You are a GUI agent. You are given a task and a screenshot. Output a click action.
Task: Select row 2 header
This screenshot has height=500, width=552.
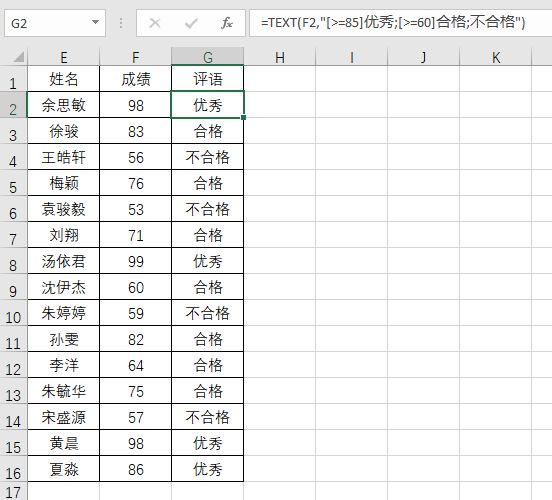tap(13, 105)
